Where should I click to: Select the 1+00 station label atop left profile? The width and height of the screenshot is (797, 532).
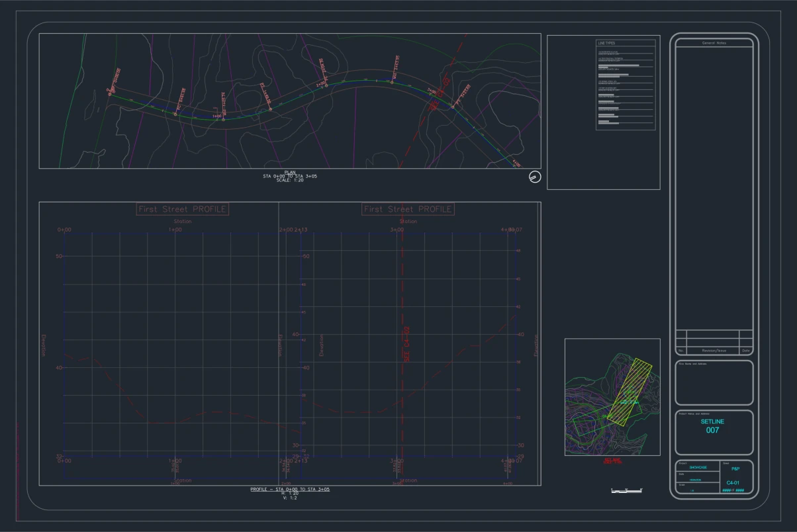(175, 230)
